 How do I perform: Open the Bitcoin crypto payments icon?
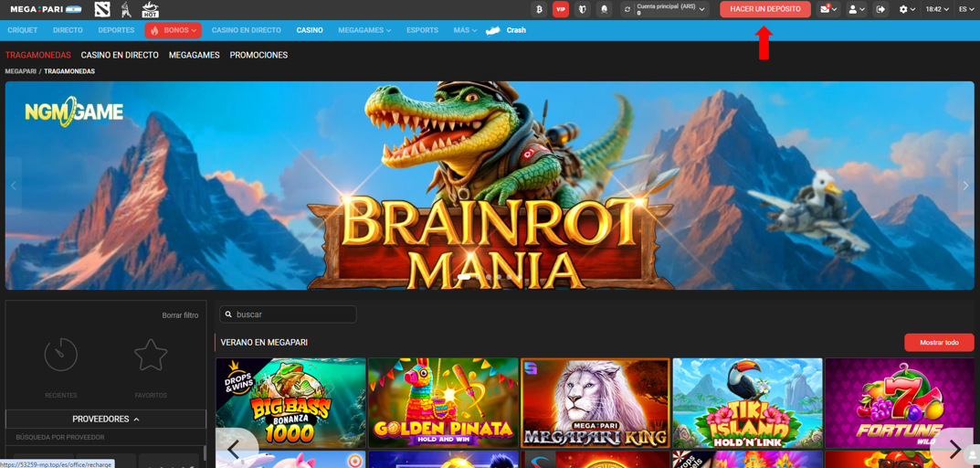coord(539,9)
